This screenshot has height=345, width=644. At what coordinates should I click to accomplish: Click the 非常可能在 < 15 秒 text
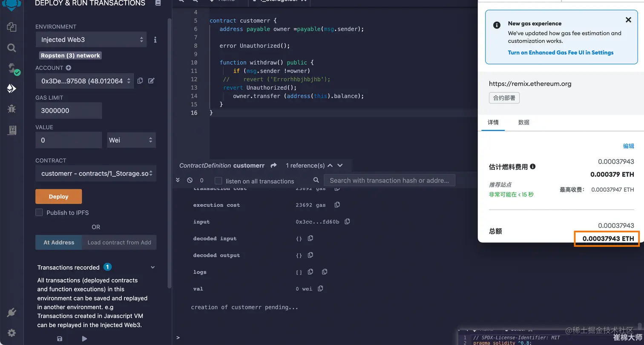pos(511,194)
